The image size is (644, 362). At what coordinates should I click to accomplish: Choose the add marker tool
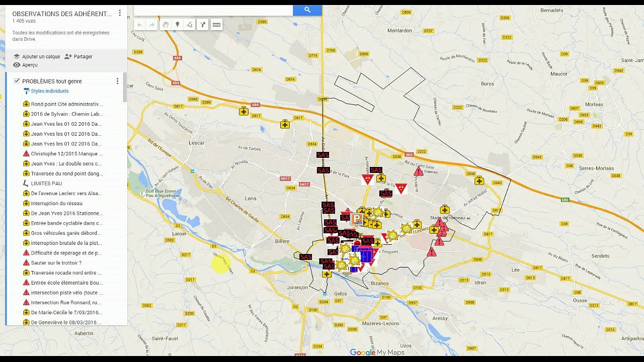click(177, 25)
